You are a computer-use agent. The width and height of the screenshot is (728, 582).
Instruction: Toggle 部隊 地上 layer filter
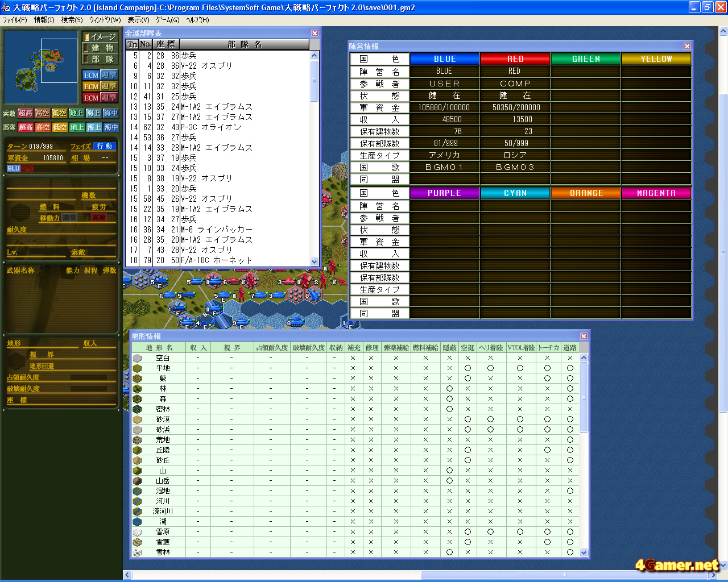point(77,127)
